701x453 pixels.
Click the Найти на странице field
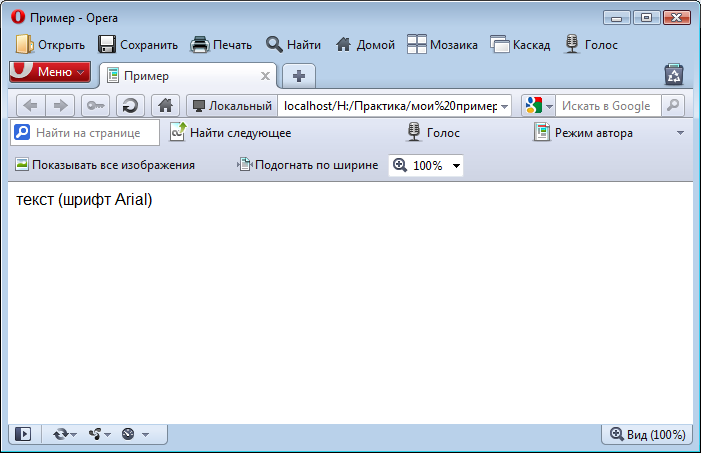pyautogui.click(x=85, y=133)
